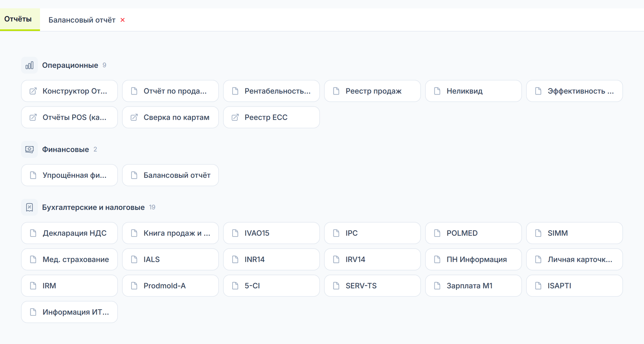The width and height of the screenshot is (644, 344).
Task: Click external link icon on Отчёты POS card
Action: coord(33,117)
